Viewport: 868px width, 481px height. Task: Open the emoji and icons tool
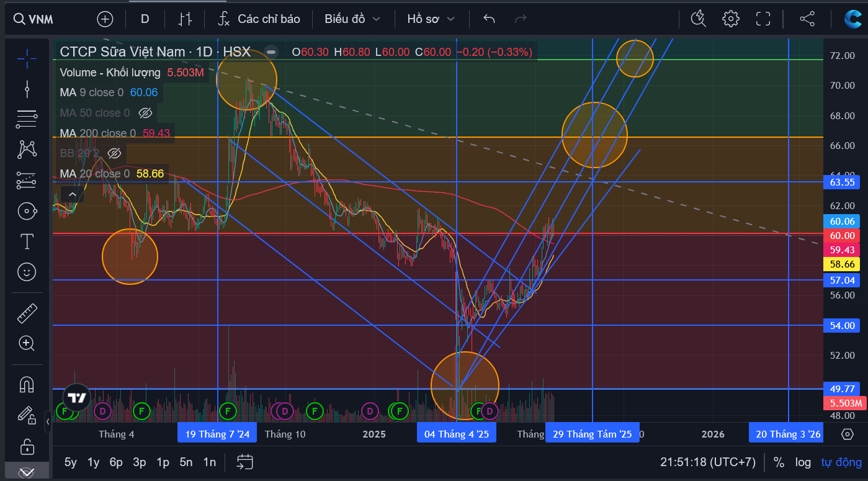(27, 272)
